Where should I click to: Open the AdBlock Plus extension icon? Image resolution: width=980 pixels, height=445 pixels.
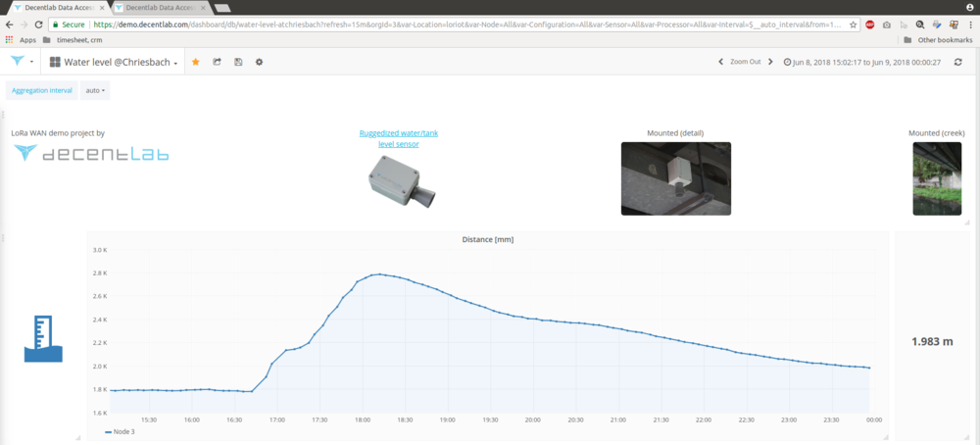[x=870, y=25]
